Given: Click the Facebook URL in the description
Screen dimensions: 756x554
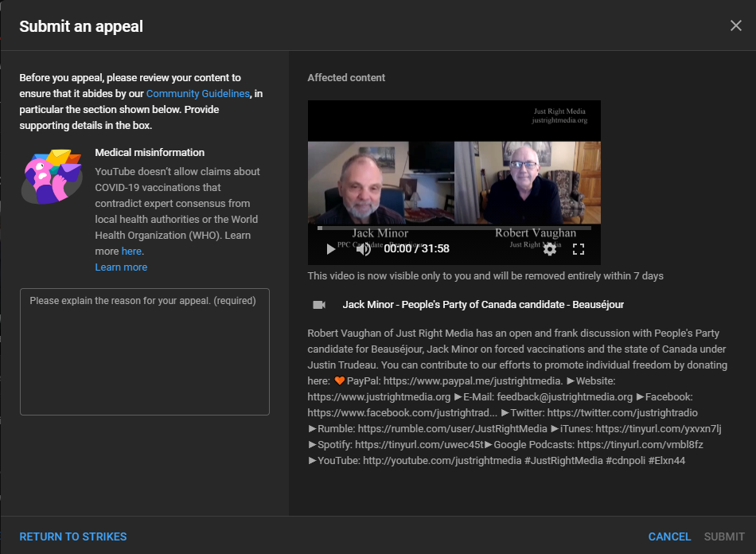Looking at the screenshot, I should pos(402,413).
